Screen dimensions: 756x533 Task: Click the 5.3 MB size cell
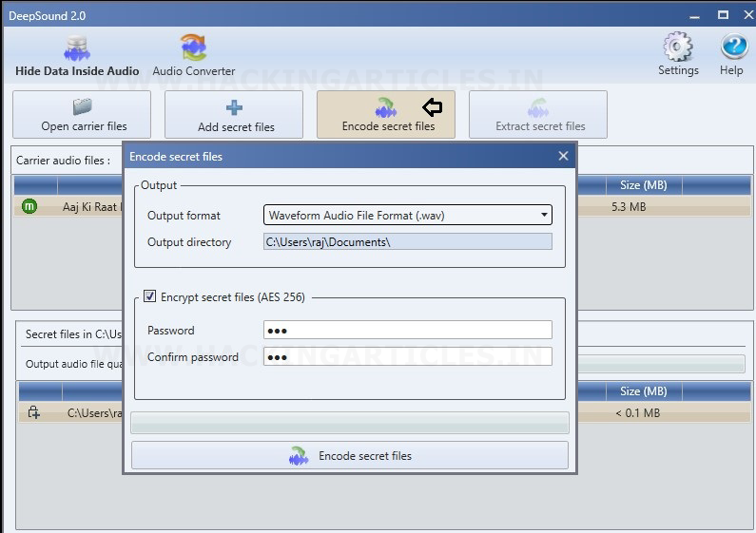(629, 207)
